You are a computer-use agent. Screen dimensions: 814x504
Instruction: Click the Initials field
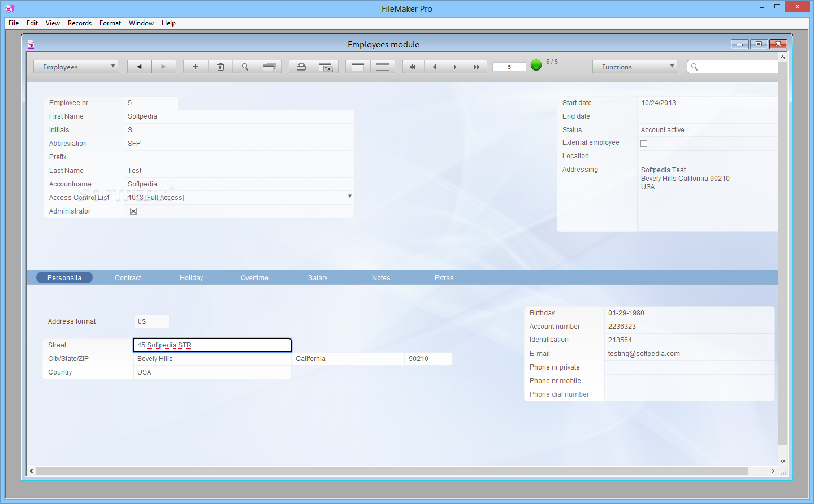239,130
